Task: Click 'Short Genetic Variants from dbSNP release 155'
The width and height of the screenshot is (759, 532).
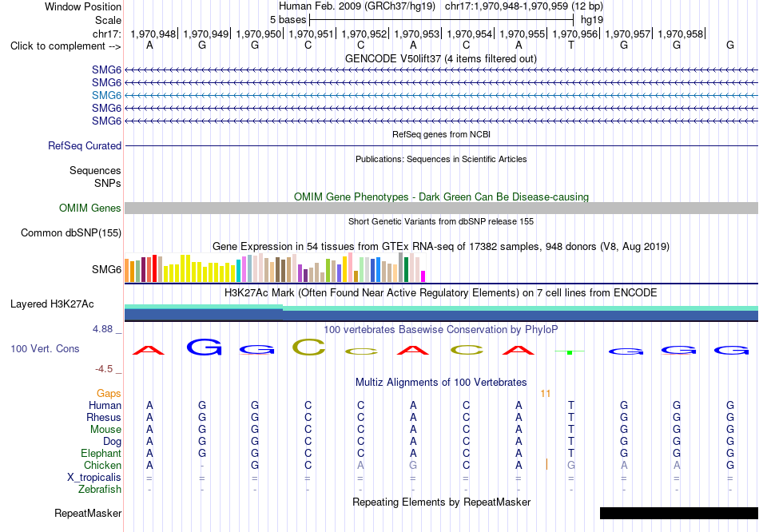Action: [441, 222]
